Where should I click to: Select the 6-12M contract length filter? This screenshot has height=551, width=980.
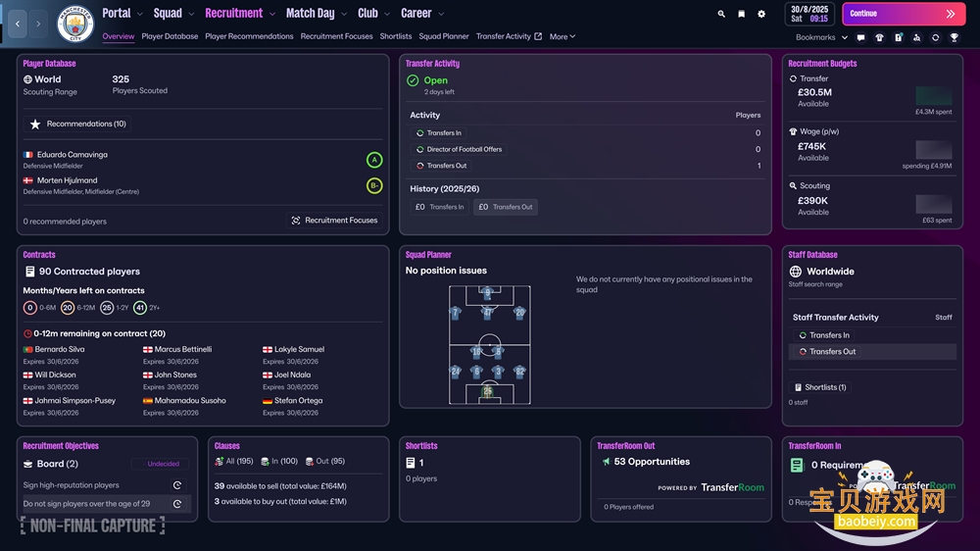[68, 308]
